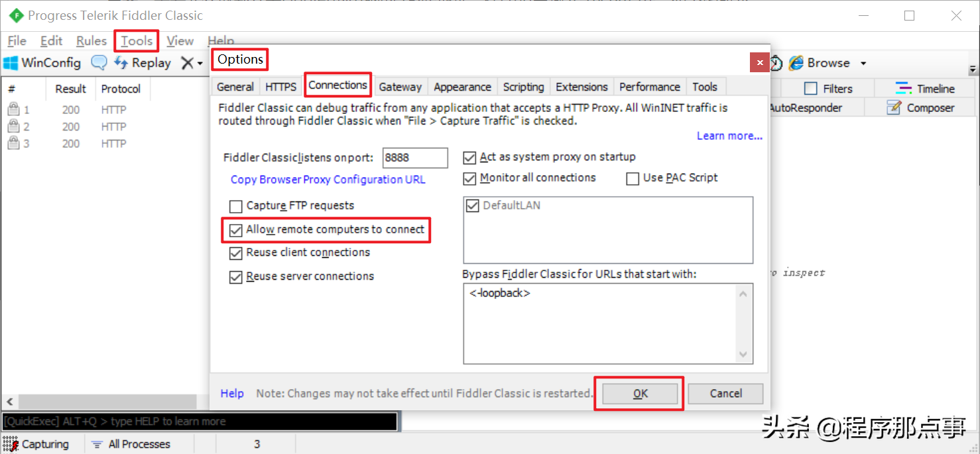Select session row 3 lock icon
980x454 pixels.
13,143
